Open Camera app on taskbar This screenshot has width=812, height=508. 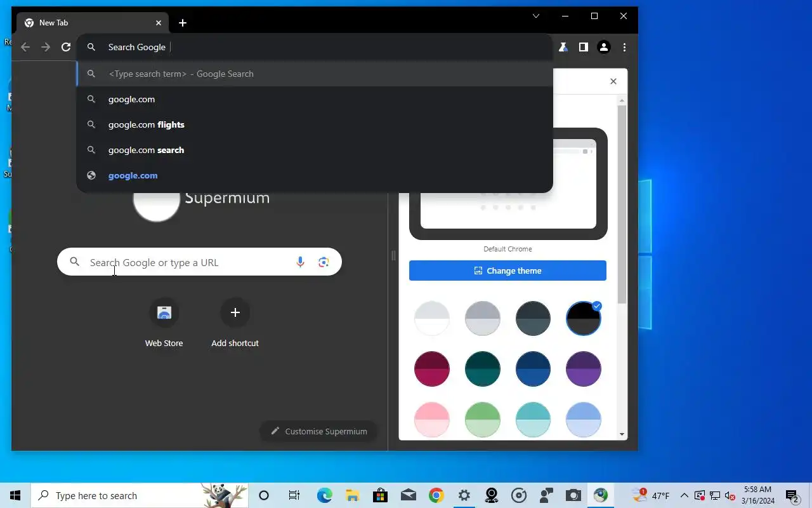coord(573,495)
